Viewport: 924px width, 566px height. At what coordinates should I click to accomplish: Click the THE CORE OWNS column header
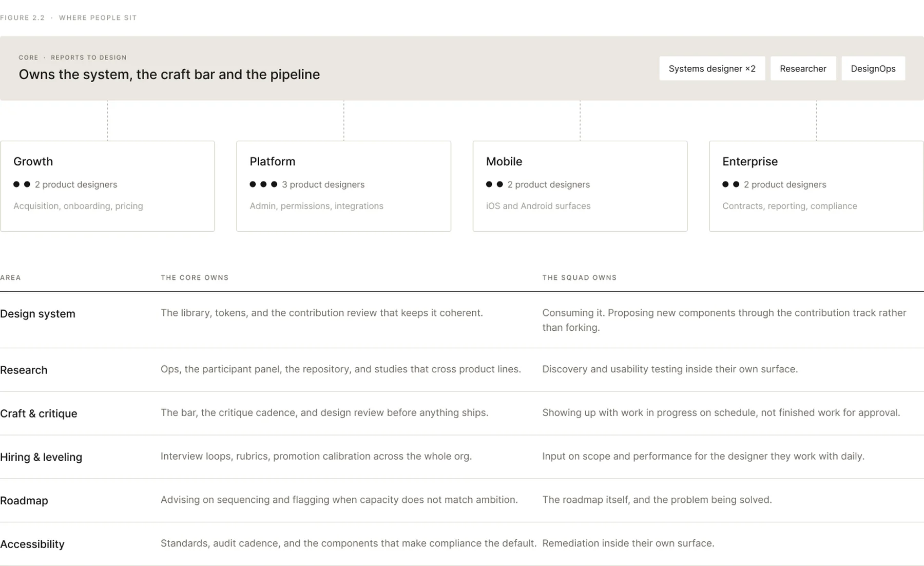[x=195, y=277]
